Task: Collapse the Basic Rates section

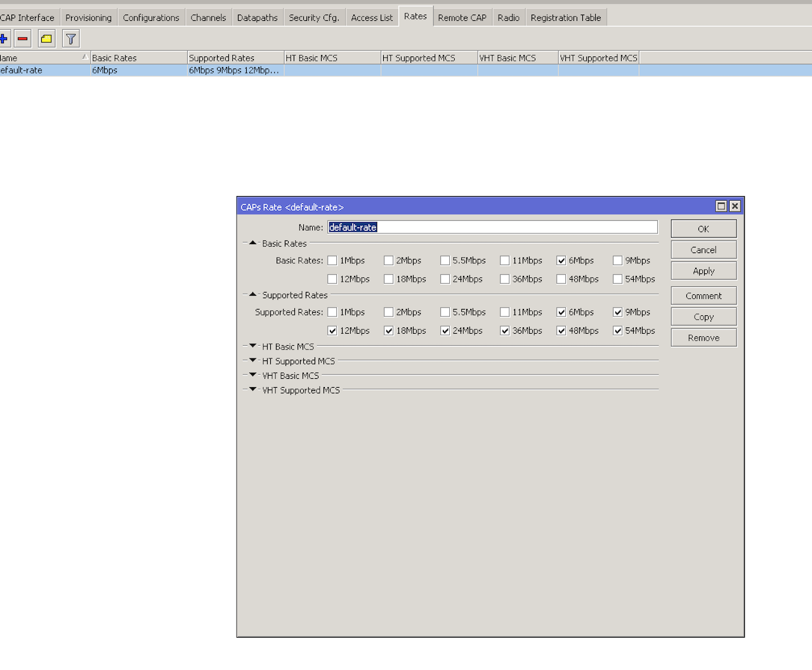Action: click(x=252, y=242)
